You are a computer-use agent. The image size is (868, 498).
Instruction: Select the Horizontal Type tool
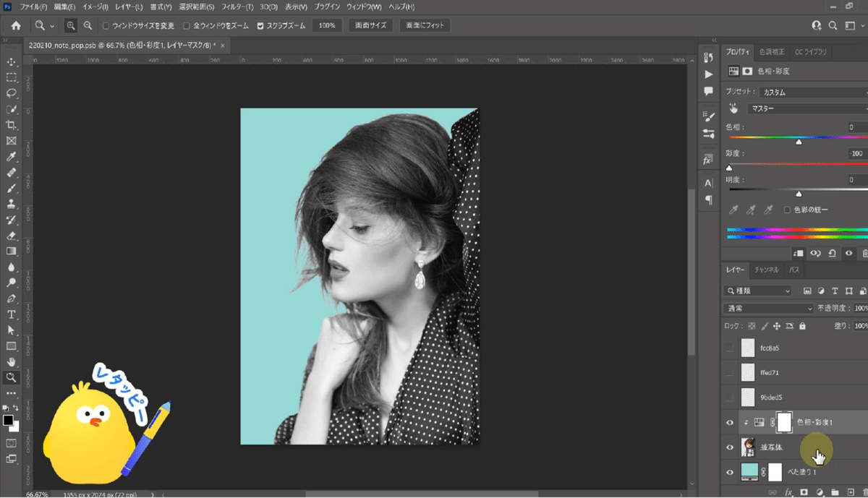[x=12, y=314]
